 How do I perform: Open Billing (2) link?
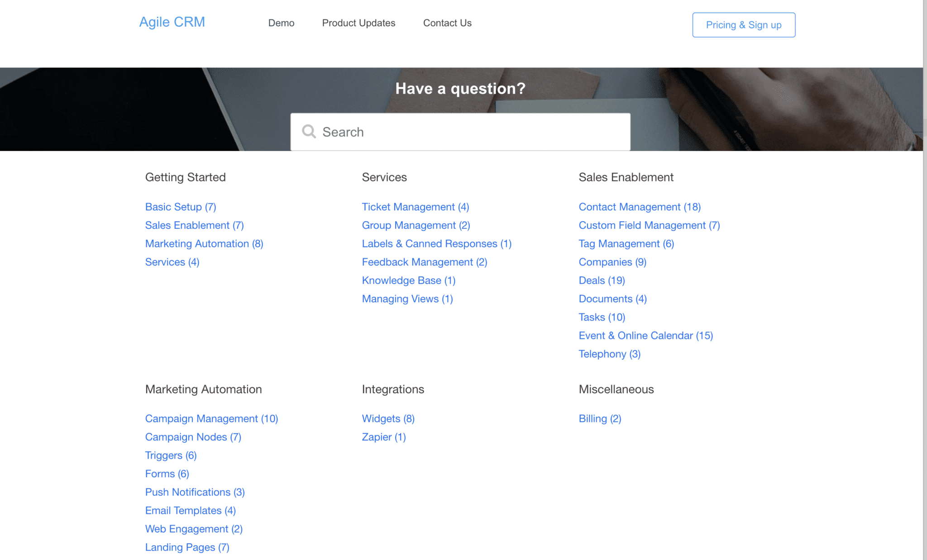[x=600, y=419]
